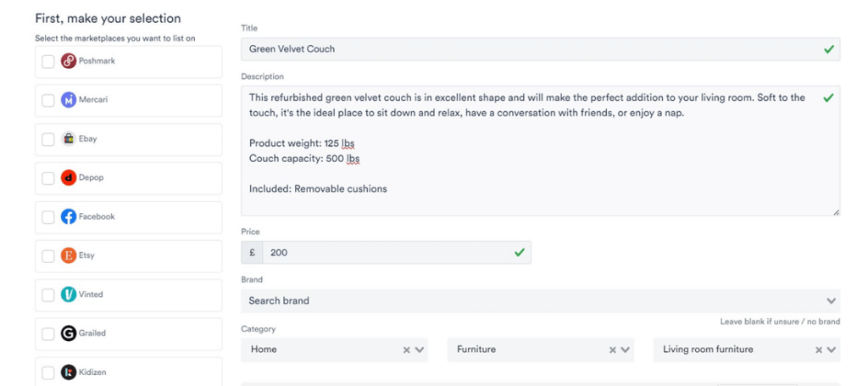The width and height of the screenshot is (868, 386).
Task: Select the Mercari marketplace checkbox
Action: 48,101
